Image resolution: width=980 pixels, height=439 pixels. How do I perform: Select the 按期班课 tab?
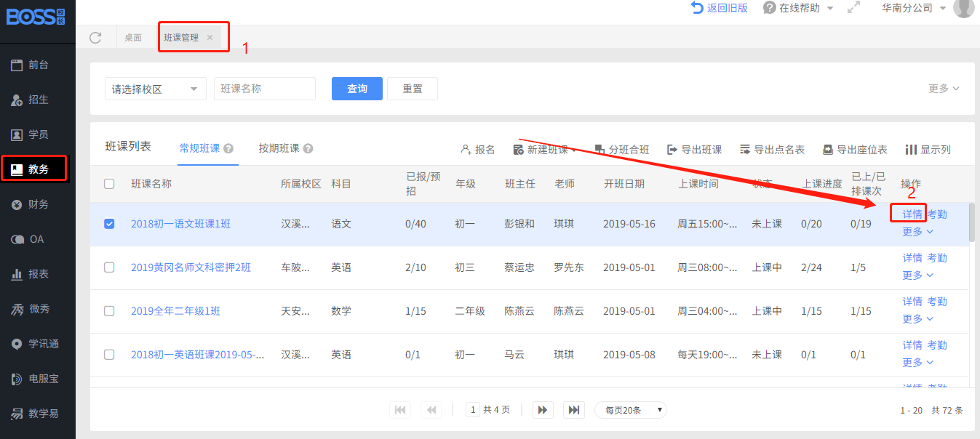pos(279,148)
